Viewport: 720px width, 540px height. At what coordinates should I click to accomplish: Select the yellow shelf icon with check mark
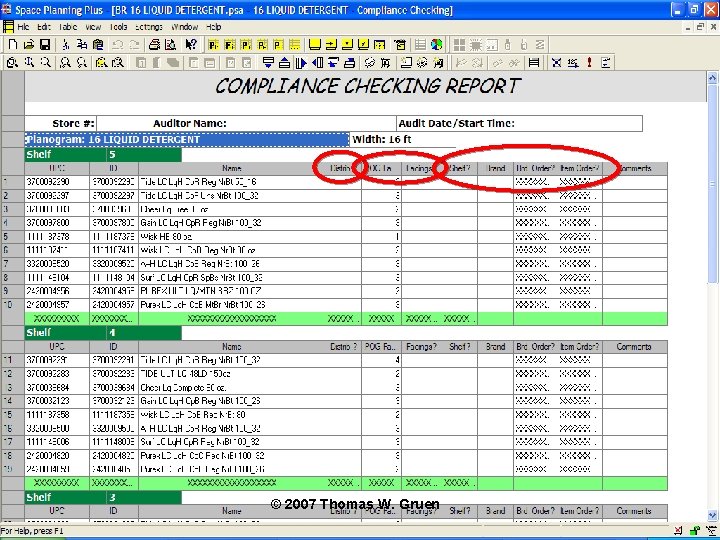(363, 45)
